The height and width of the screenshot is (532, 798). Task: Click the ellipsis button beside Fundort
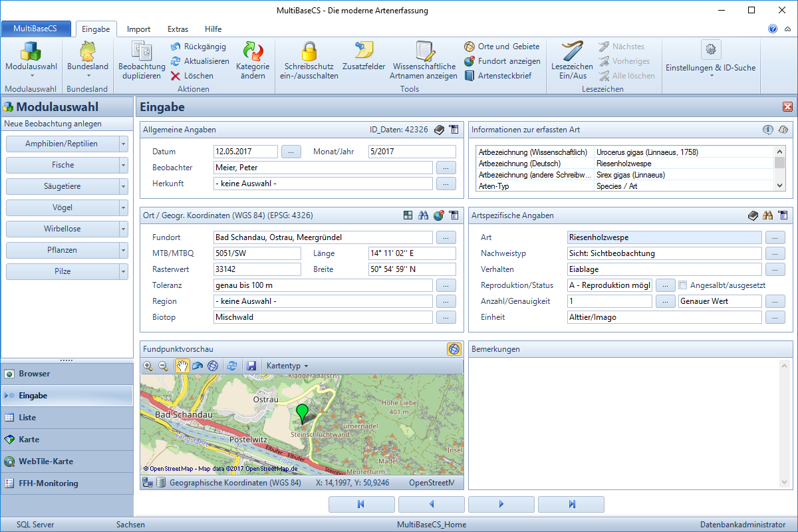[x=446, y=237]
